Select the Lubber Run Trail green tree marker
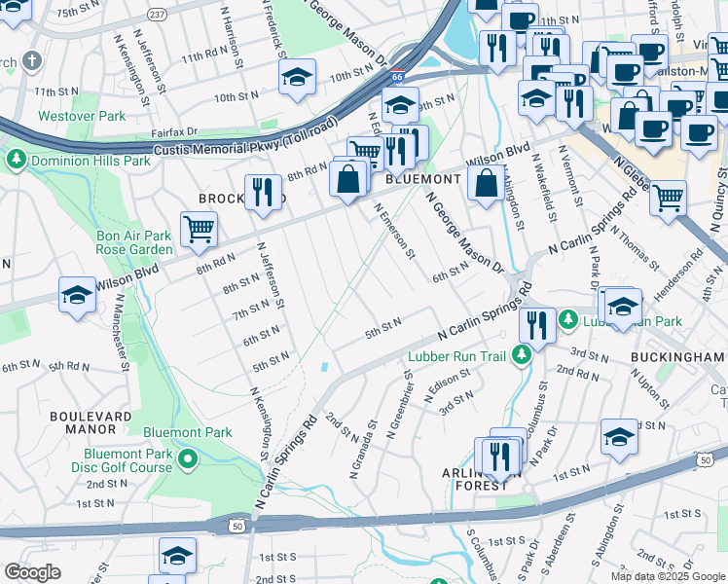 pos(523,356)
